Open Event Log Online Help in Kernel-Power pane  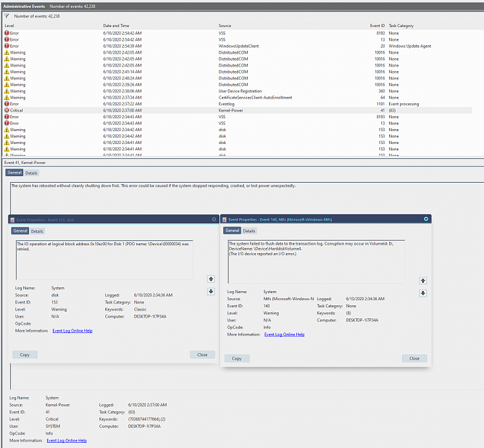tap(66, 441)
